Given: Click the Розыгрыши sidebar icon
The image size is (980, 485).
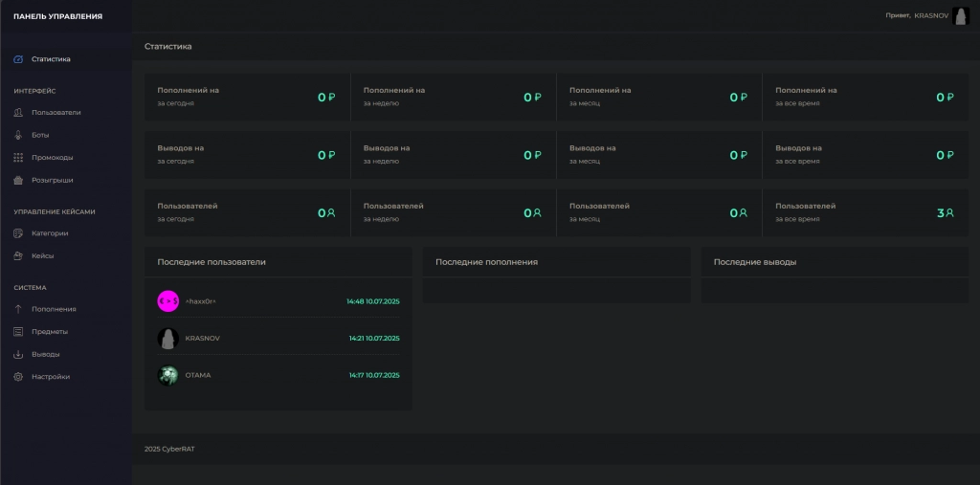Looking at the screenshot, I should point(18,180).
